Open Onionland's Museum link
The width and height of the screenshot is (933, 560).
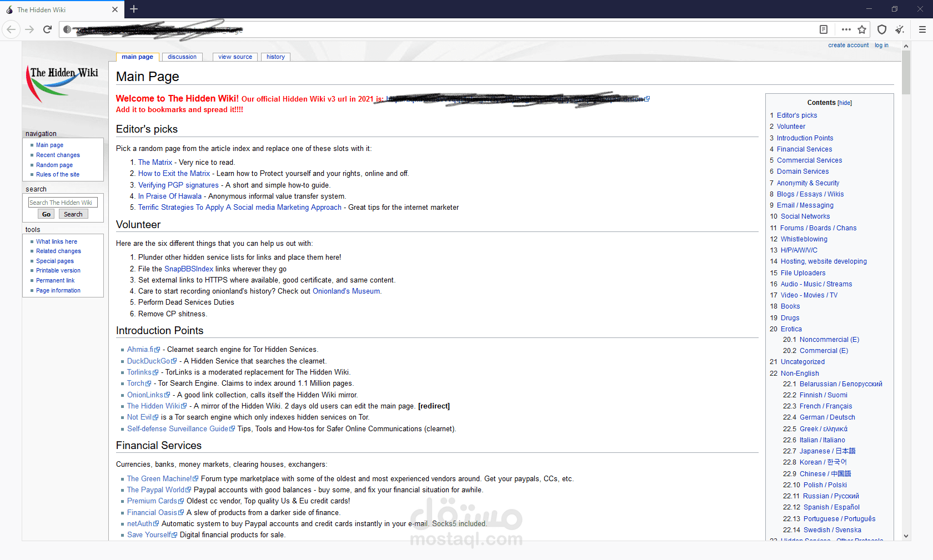coord(347,291)
